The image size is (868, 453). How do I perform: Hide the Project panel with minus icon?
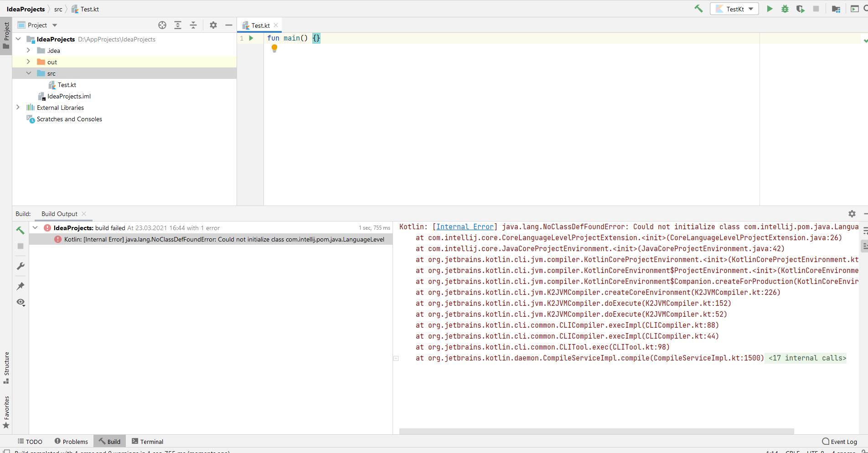[x=229, y=25]
